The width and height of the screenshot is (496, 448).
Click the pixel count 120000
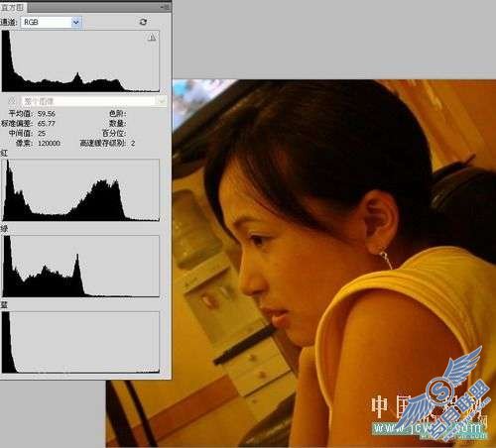(x=49, y=144)
